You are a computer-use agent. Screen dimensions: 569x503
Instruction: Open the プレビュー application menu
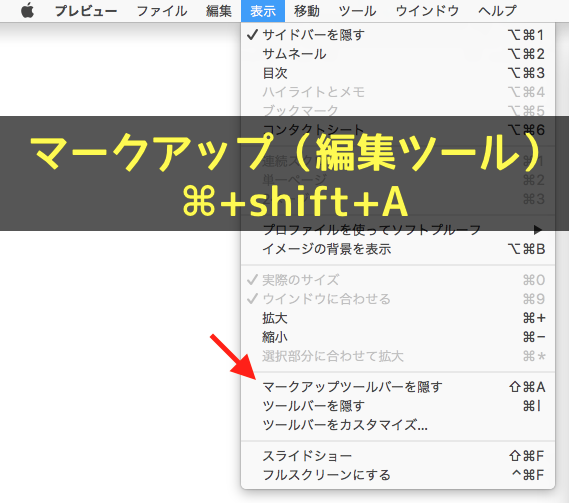click(x=86, y=11)
